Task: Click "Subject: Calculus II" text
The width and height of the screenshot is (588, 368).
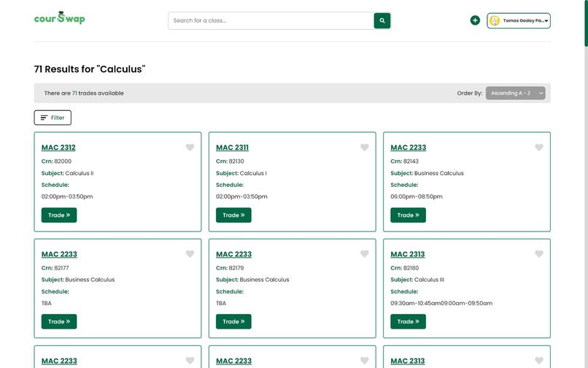Action: (x=68, y=173)
